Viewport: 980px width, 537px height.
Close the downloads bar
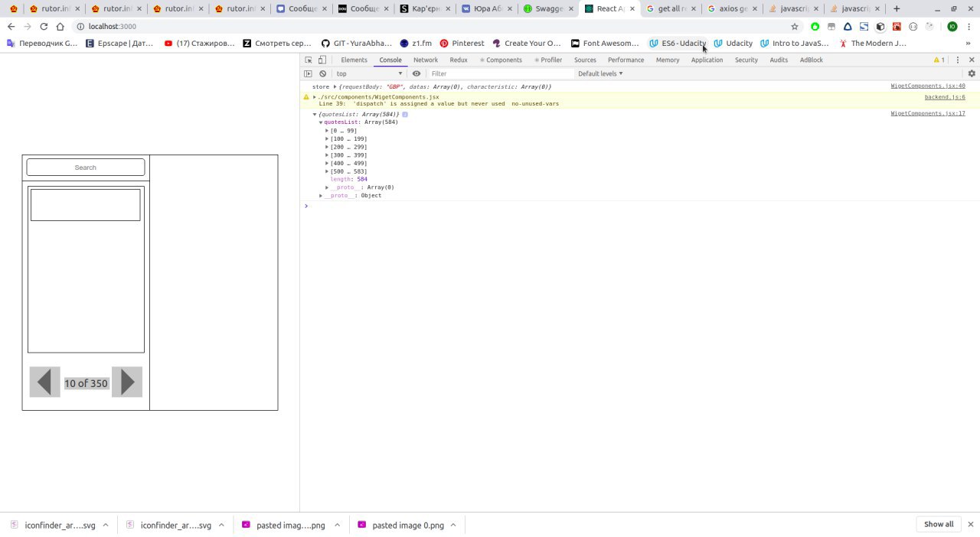(x=971, y=525)
